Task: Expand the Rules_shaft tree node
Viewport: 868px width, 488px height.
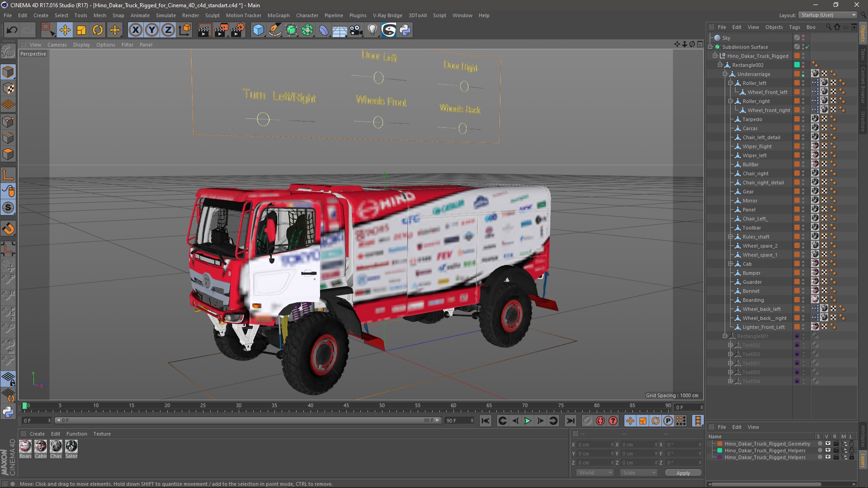Action: tap(730, 237)
